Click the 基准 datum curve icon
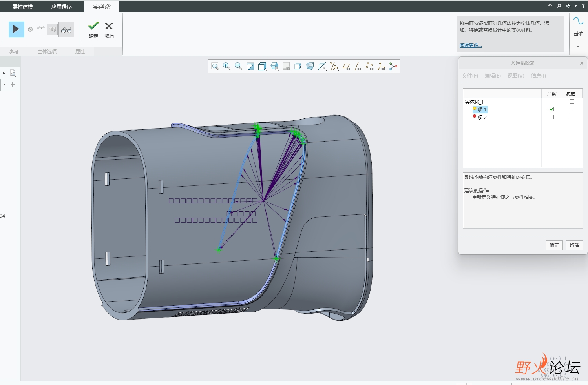The height and width of the screenshot is (385, 588). click(578, 21)
